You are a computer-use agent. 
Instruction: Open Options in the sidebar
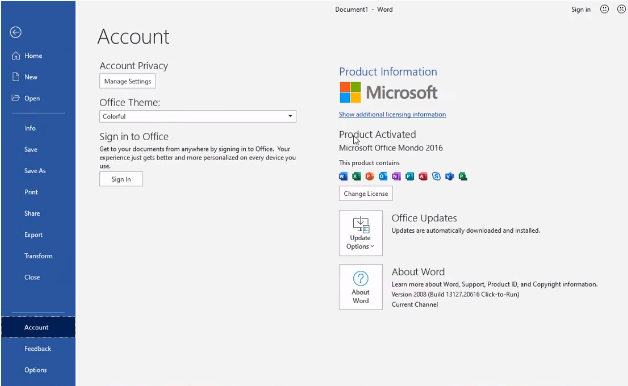tap(36, 370)
